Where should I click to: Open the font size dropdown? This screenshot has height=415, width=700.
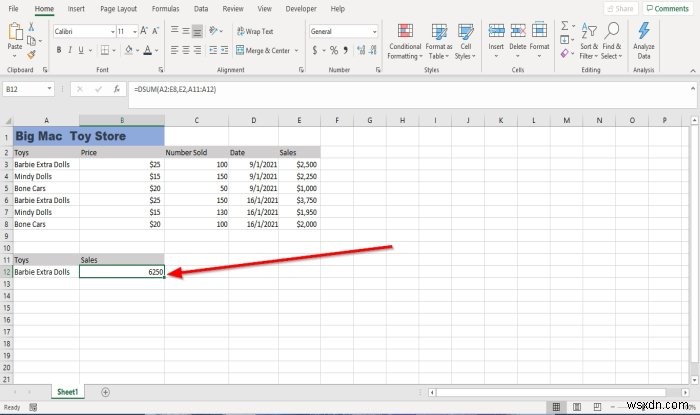click(x=134, y=32)
